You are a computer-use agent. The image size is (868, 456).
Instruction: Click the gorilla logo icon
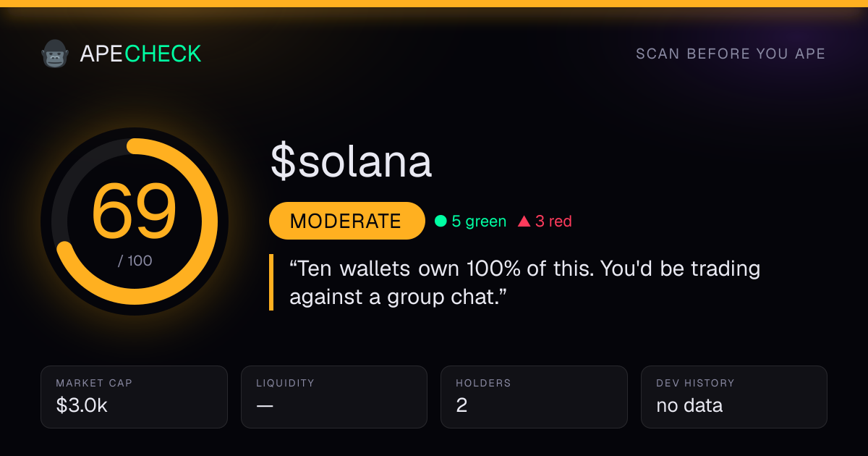click(55, 54)
